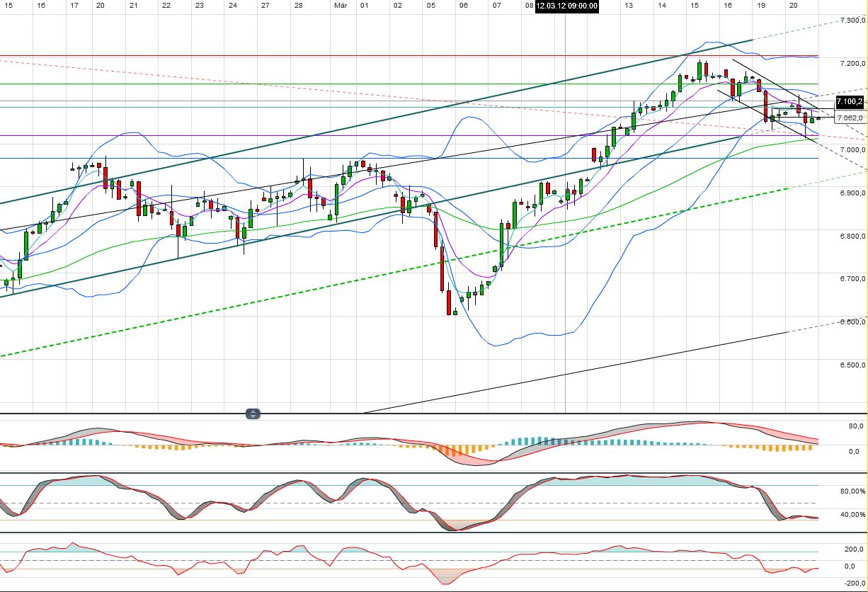
Task: Click the 13 date label on the time axis
Action: (x=629, y=6)
